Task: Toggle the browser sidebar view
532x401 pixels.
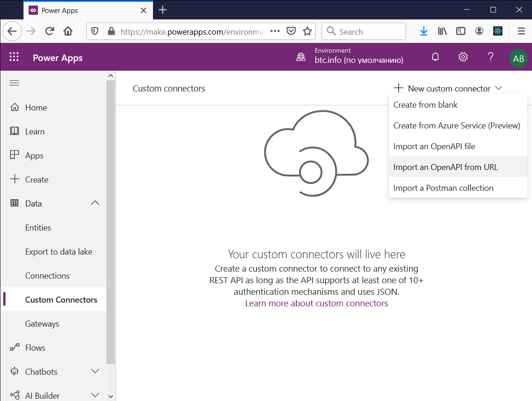Action: click(x=461, y=31)
